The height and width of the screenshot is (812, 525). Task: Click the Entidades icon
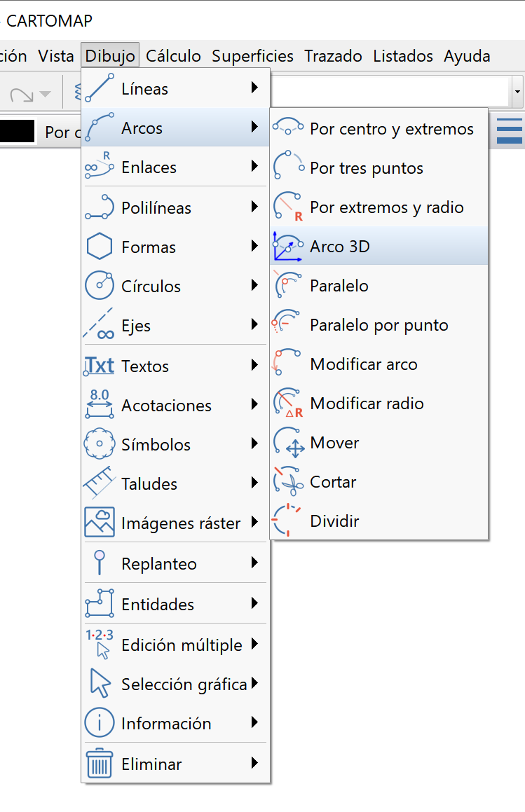(x=100, y=603)
